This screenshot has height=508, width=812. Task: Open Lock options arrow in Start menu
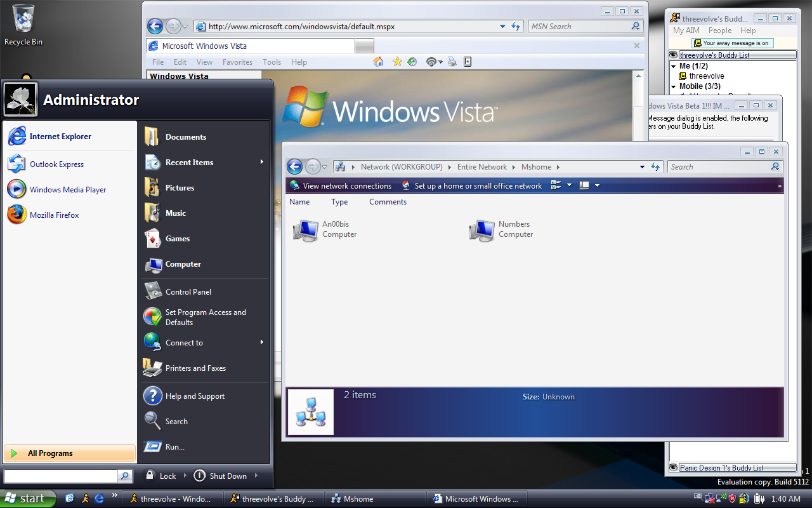185,476
